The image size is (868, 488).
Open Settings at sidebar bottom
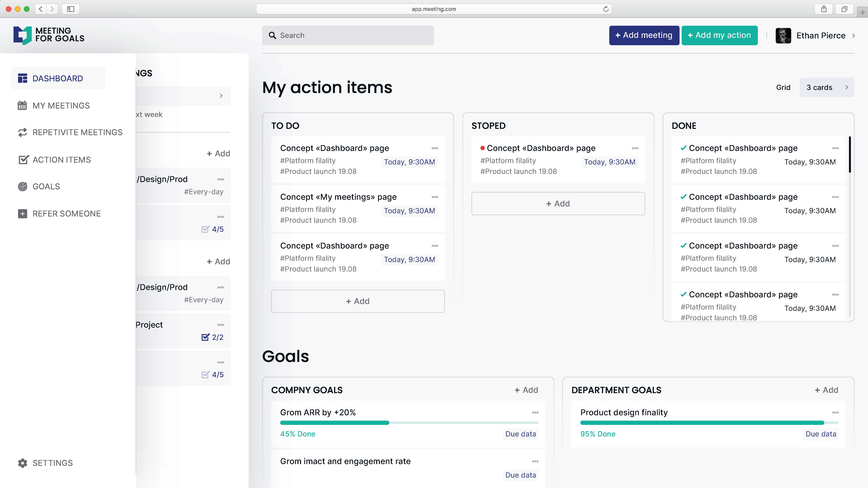click(45, 463)
